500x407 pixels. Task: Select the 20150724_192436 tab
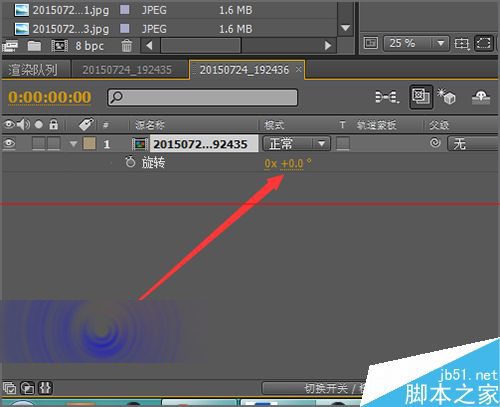point(244,70)
